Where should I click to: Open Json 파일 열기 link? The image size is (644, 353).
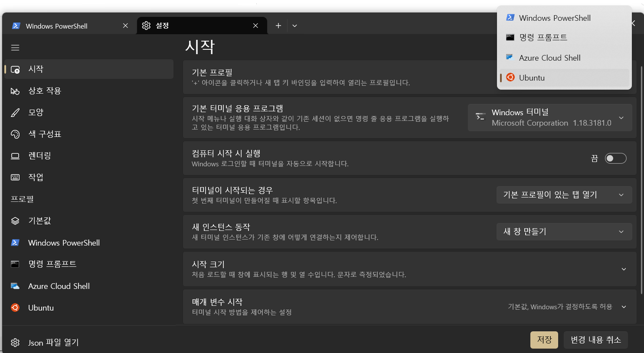[x=89, y=343]
